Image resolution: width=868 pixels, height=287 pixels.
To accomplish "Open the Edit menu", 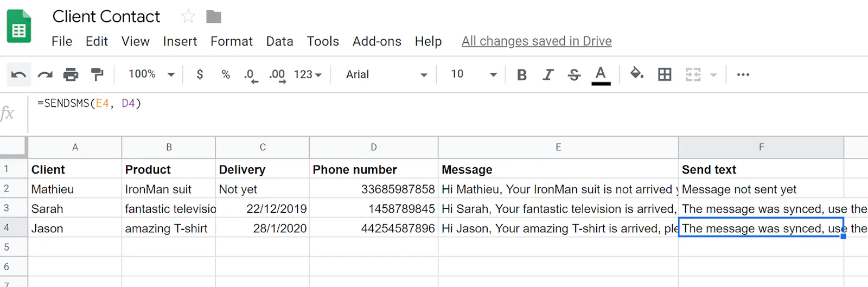I will click(97, 41).
